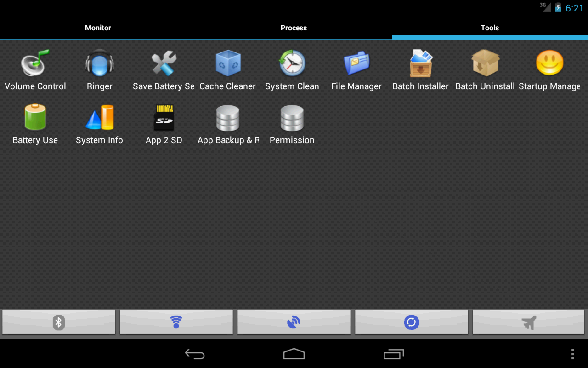Viewport: 588px width, 368px height.
Task: Launch the Batch Uninstall tool
Action: 485,69
